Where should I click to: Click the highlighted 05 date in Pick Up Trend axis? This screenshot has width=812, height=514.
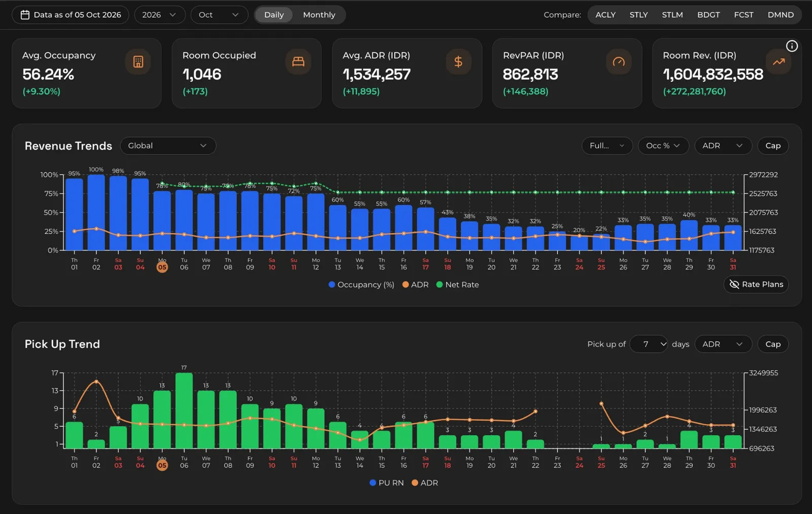click(162, 465)
